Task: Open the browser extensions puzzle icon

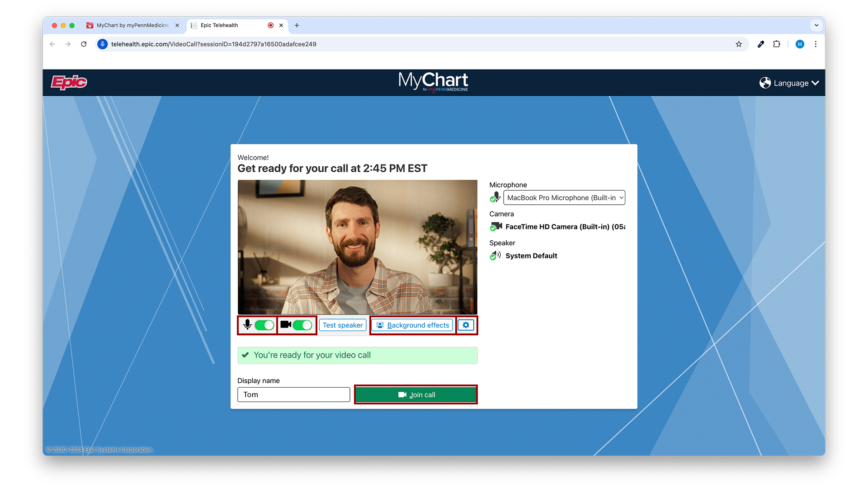Action: pyautogui.click(x=777, y=44)
